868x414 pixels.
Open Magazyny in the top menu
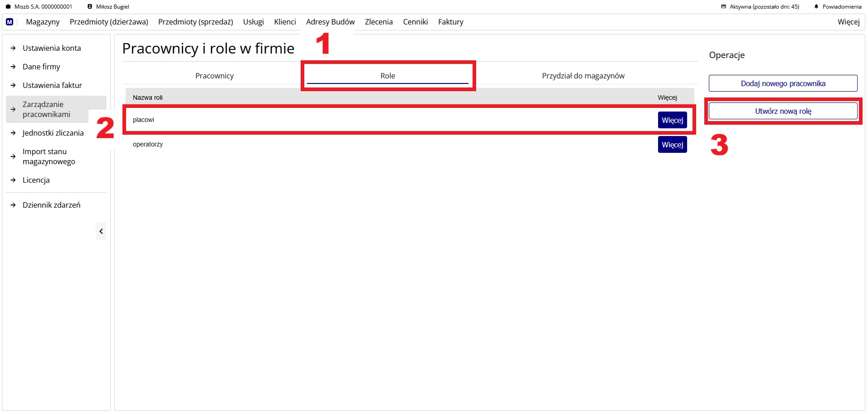pos(43,22)
